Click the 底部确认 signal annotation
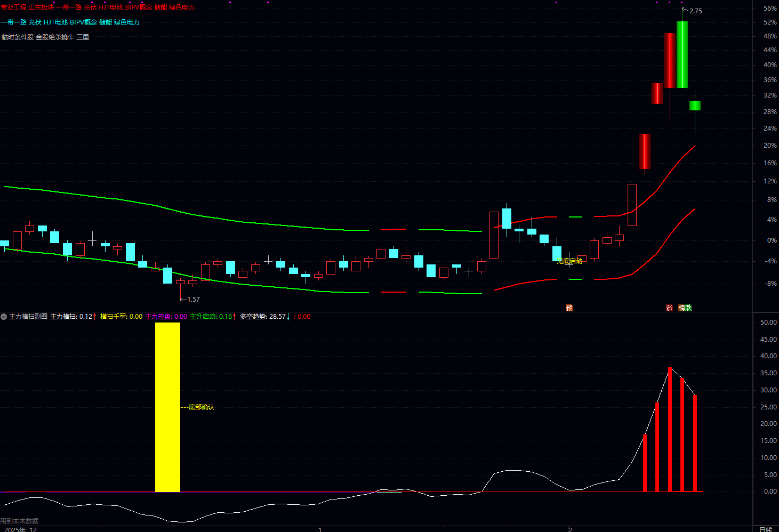Viewport: 779px width, 532px height. point(202,407)
